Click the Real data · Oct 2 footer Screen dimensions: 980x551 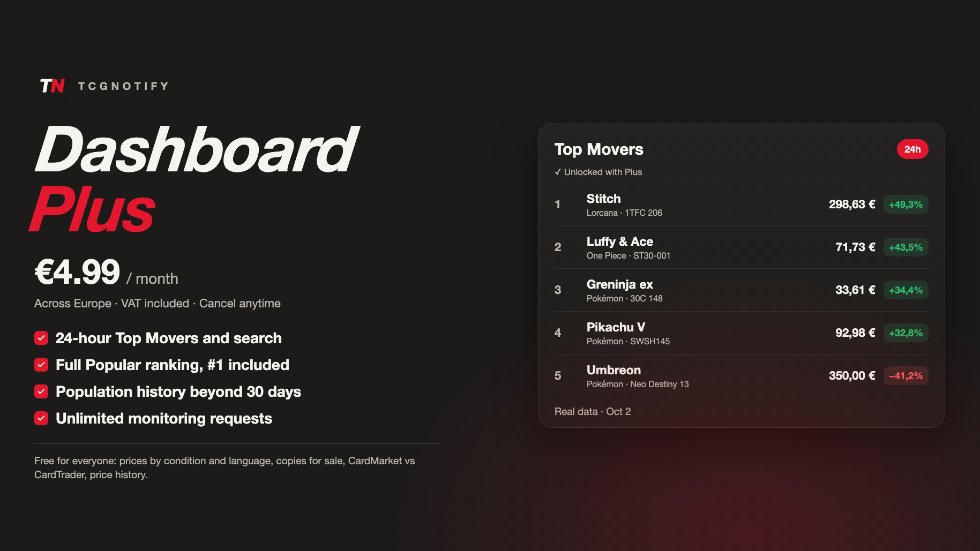593,411
